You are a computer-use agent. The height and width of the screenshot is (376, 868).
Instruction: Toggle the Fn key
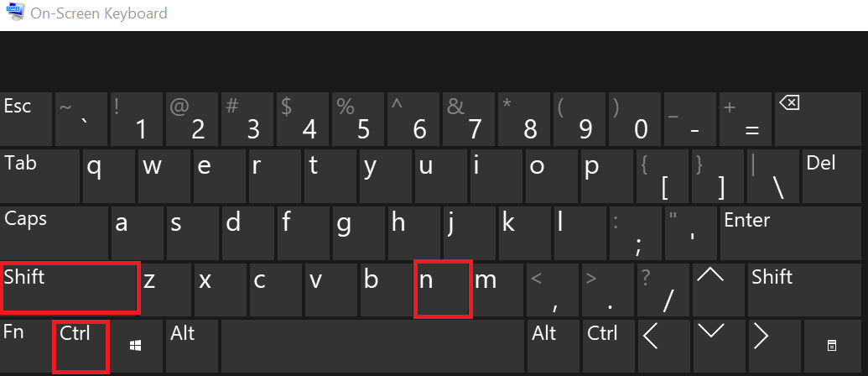(25, 346)
